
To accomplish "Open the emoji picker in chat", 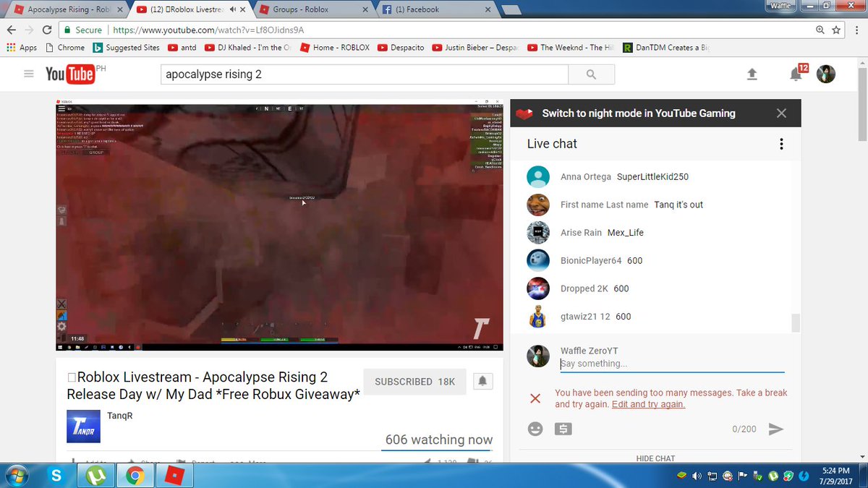I will click(x=535, y=429).
